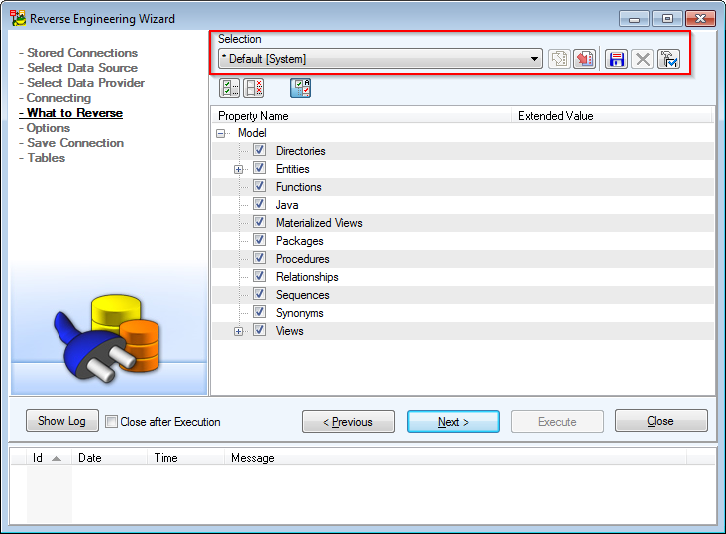
Task: Uncheck the Relationships checkbox
Action: (259, 276)
